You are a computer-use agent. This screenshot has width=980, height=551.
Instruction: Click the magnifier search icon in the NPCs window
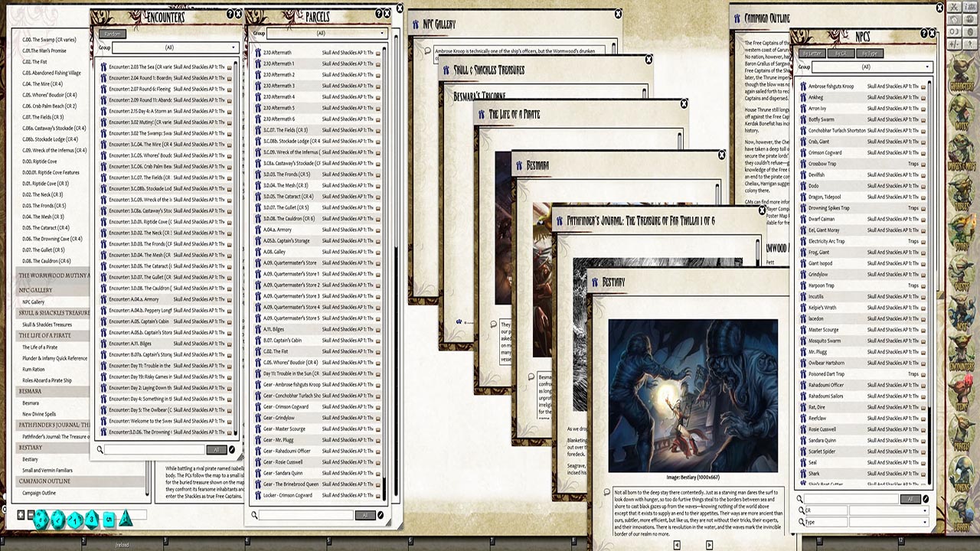799,499
